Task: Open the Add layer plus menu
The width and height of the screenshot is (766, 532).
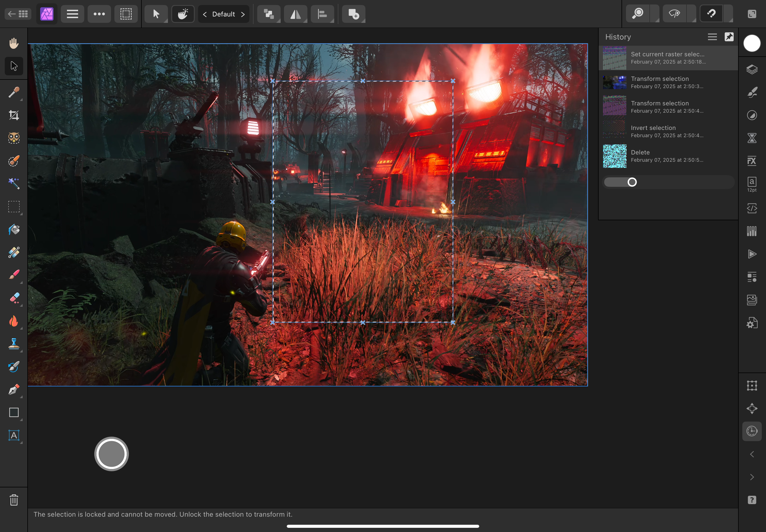Action: [x=353, y=14]
